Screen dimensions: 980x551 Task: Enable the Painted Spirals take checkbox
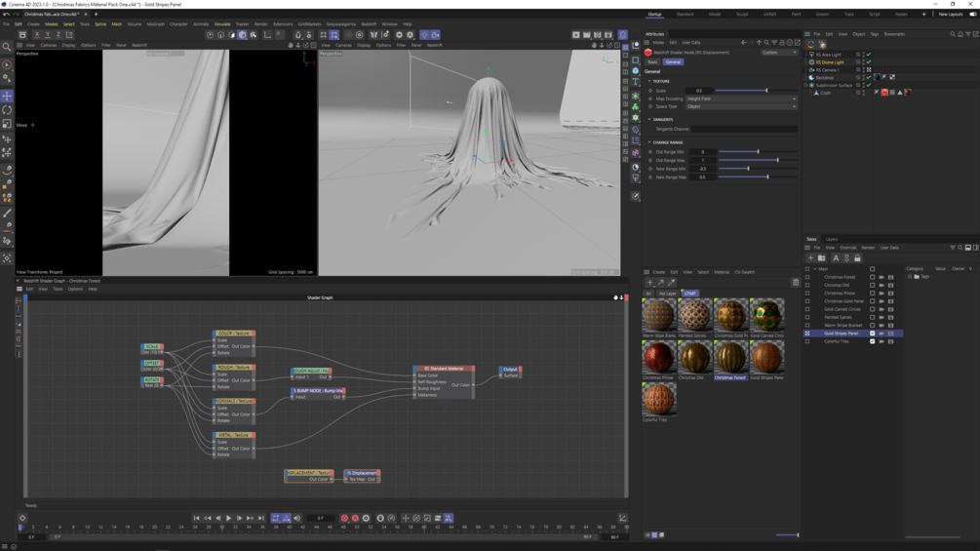(873, 317)
